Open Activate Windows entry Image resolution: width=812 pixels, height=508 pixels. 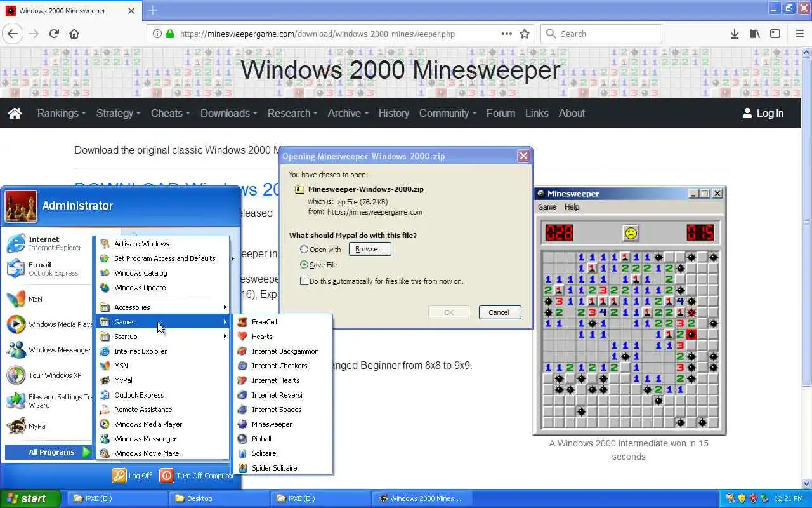162,244
